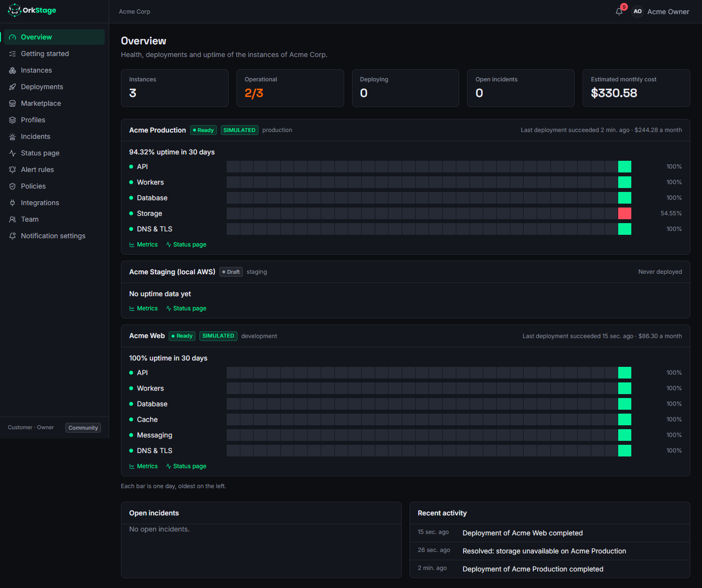Click the Status page pulse icon under Acme Staging
Image resolution: width=702 pixels, height=588 pixels.
coord(169,308)
